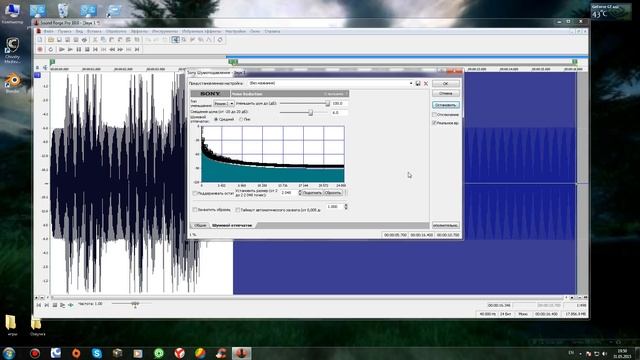
Task: Click the Record button in transport bar
Action: 40,49
